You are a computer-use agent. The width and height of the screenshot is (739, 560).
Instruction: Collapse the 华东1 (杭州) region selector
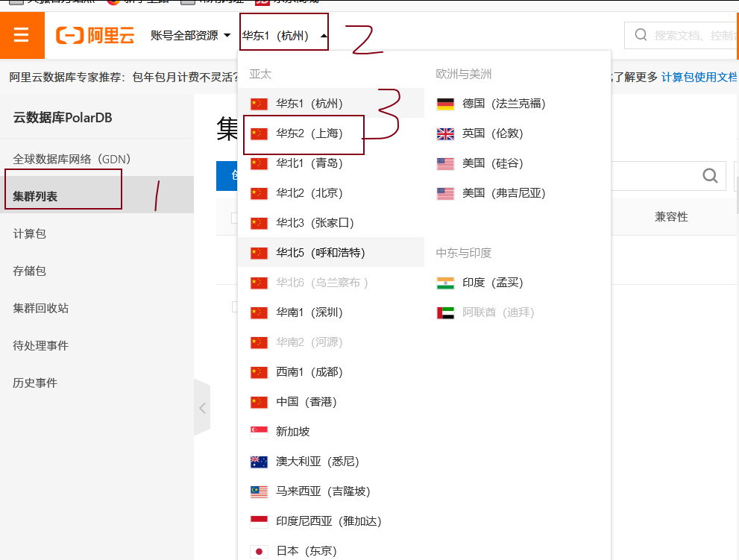coord(284,35)
